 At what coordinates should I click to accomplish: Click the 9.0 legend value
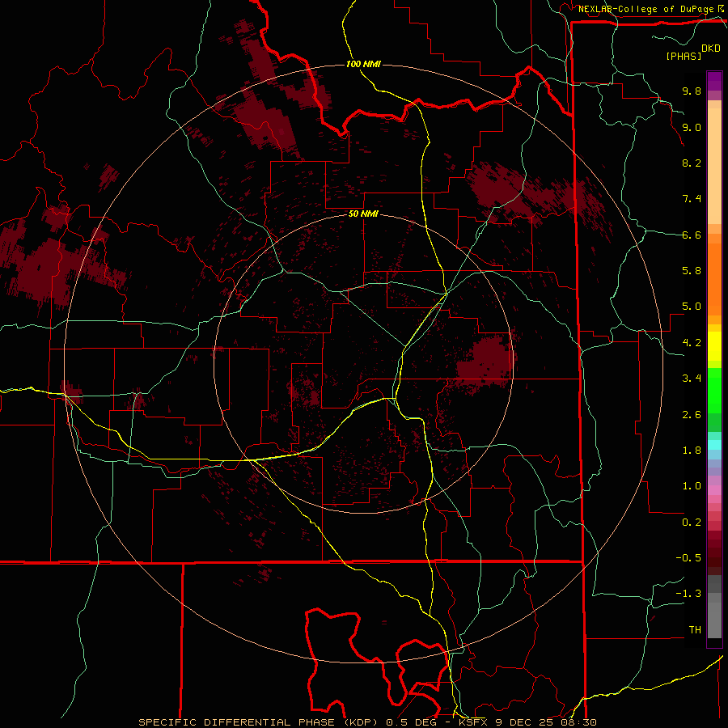click(x=692, y=127)
